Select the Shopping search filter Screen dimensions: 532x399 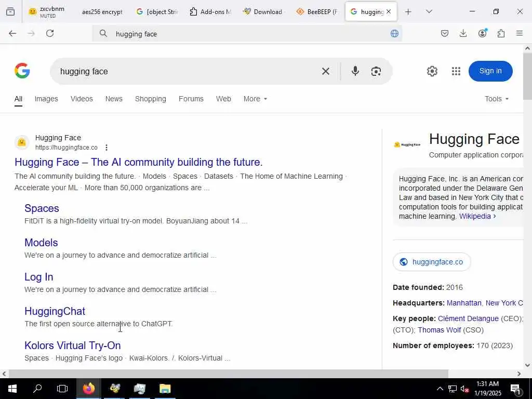click(x=151, y=99)
